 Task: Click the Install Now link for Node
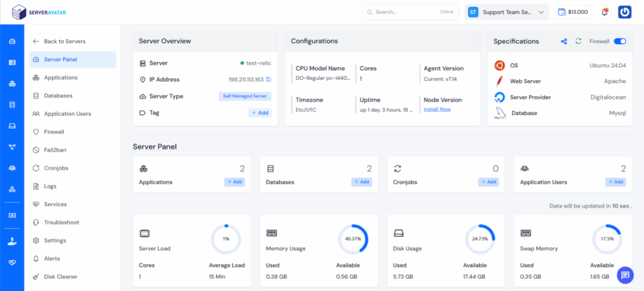click(437, 109)
